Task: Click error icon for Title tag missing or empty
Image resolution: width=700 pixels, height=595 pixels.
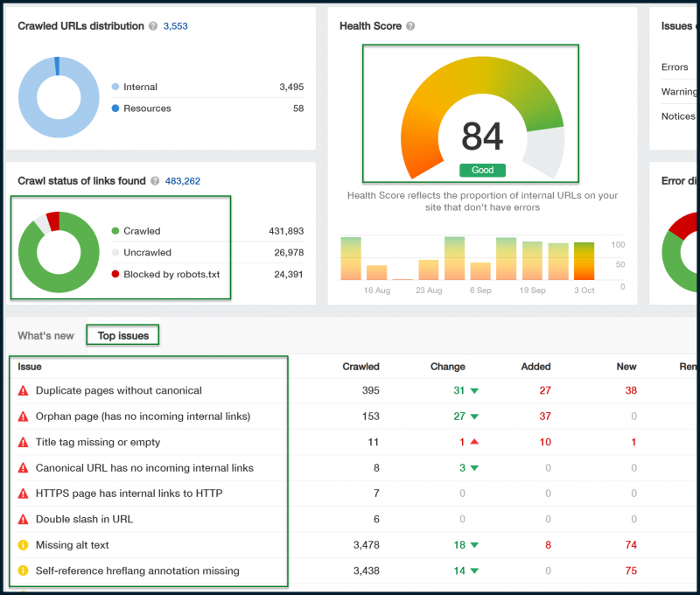Action: (24, 442)
